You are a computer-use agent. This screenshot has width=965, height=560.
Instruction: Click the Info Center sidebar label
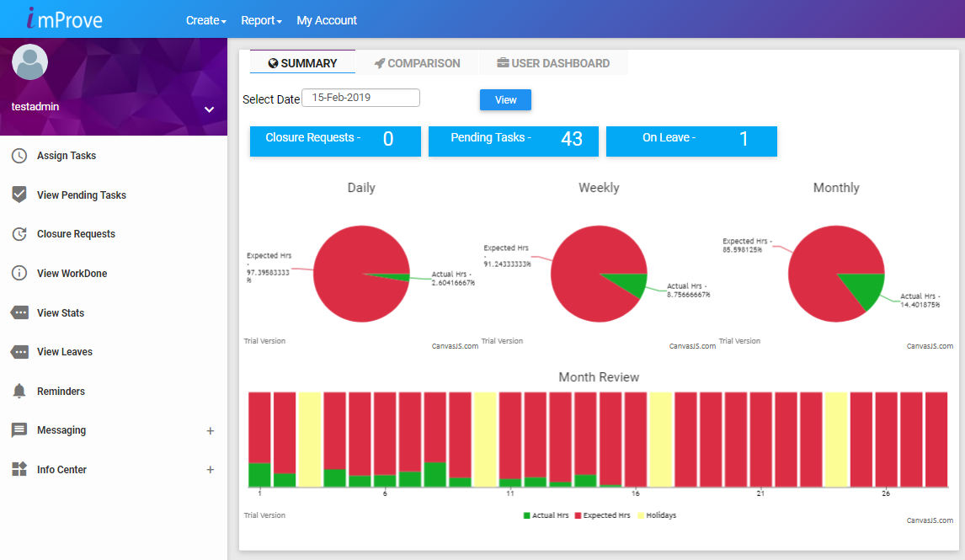click(61, 470)
